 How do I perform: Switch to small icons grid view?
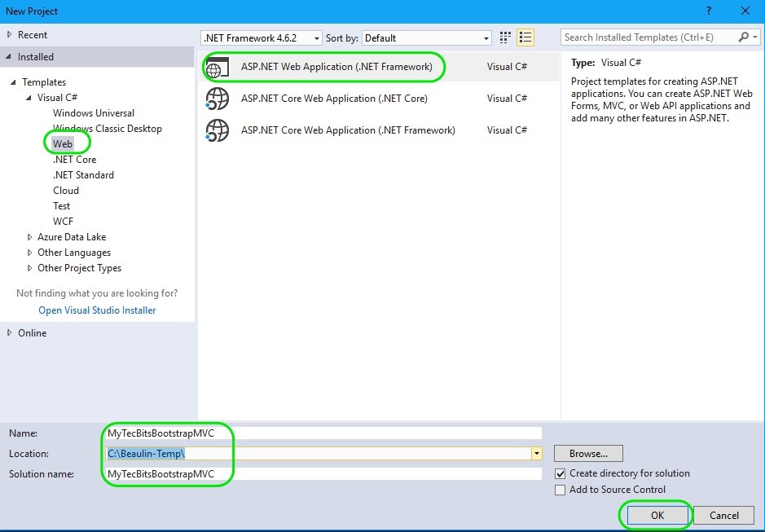pyautogui.click(x=505, y=37)
